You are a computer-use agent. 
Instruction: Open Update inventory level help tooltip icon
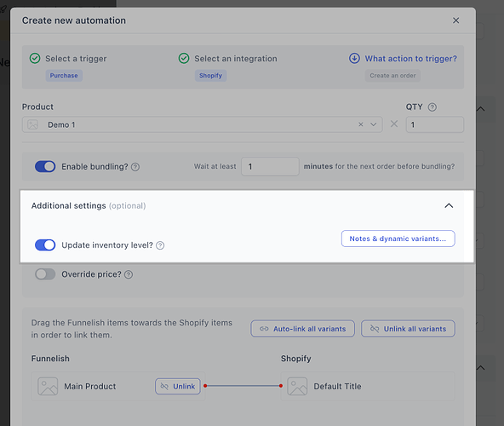click(160, 245)
